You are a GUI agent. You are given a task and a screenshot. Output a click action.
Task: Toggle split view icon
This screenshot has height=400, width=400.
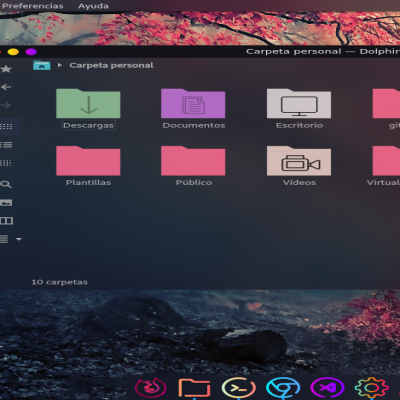point(6,221)
